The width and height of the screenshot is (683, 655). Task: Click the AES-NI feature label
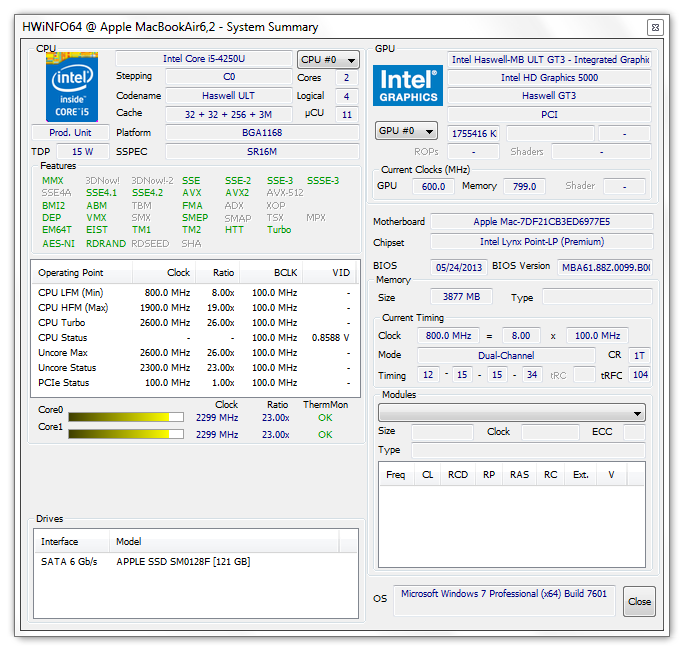point(58,244)
